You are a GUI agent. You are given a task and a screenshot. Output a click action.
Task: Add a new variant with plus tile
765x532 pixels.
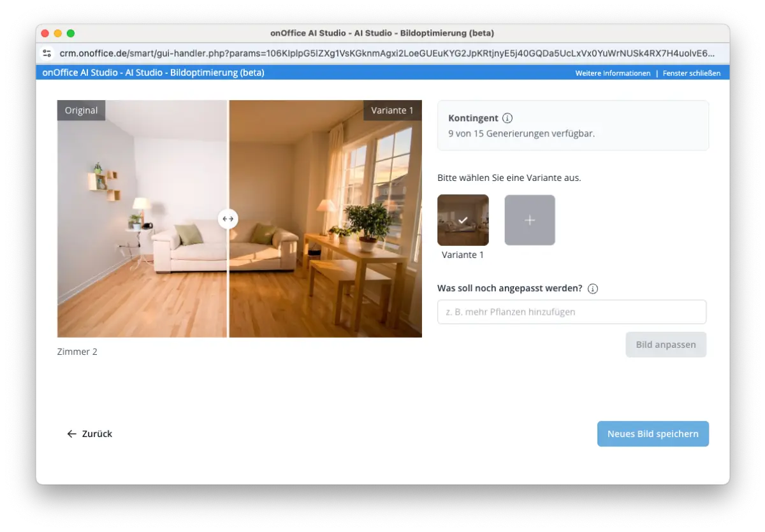click(x=530, y=220)
